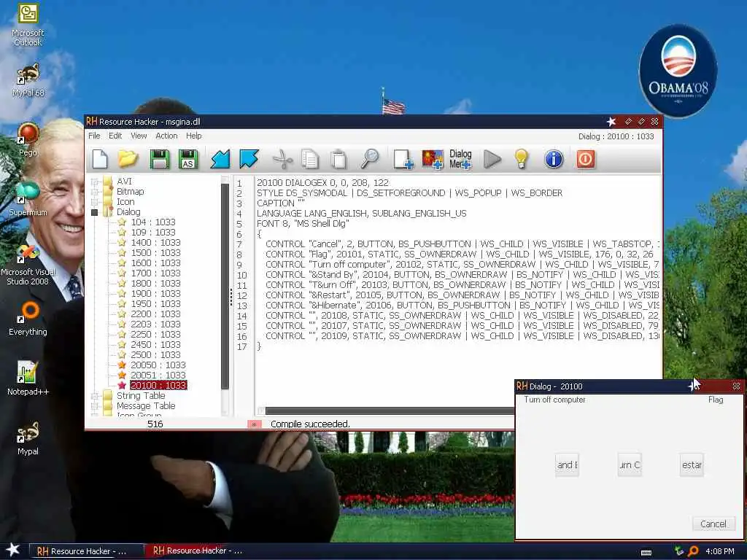747x560 pixels.
Task: Select highlighted resource 20100 : 1033
Action: click(158, 385)
